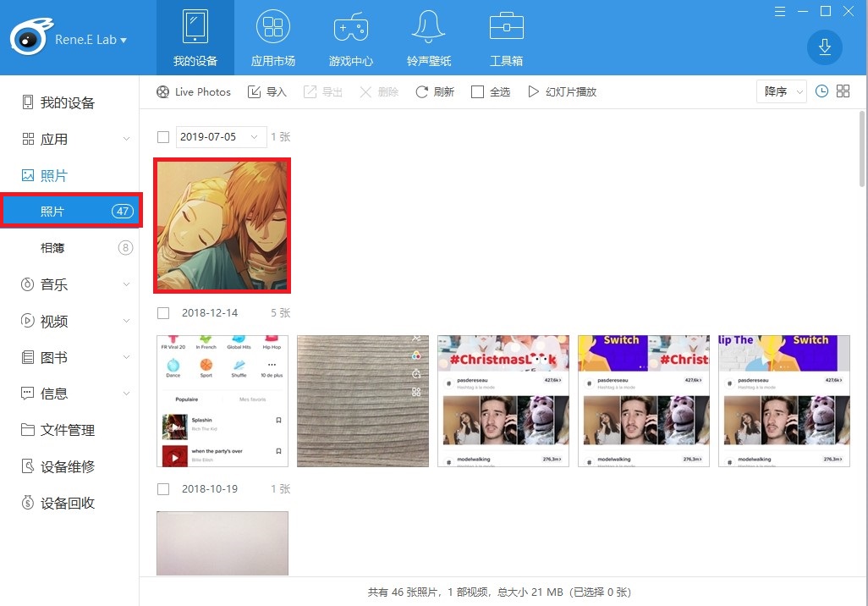Screen dimensions: 868x606
Task: Click the 5 张 count beside 2018-12-14
Action: 281,313
